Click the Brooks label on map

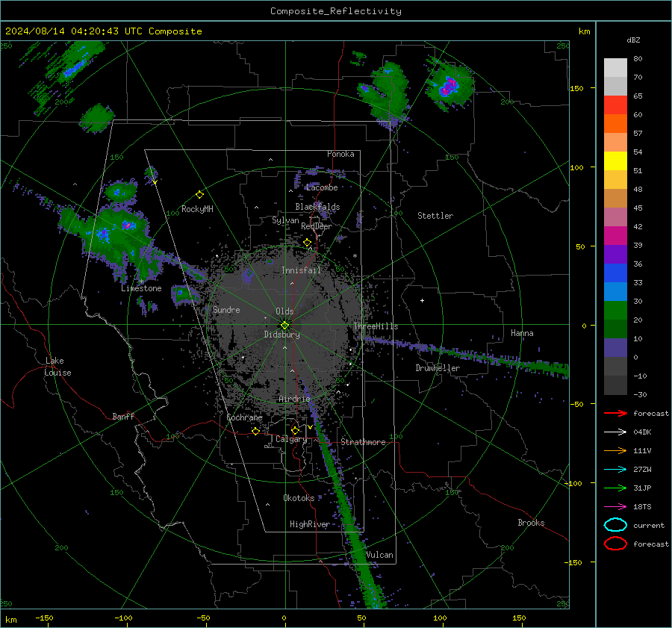pos(531,523)
